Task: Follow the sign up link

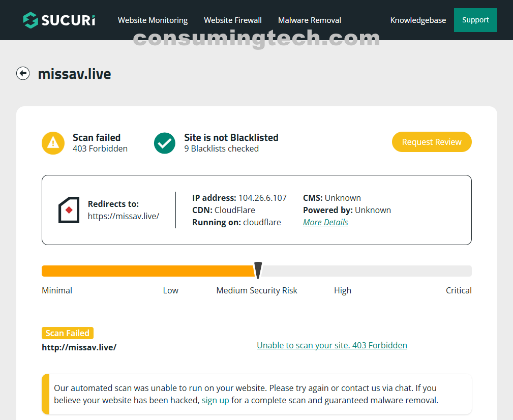Action: click(215, 400)
